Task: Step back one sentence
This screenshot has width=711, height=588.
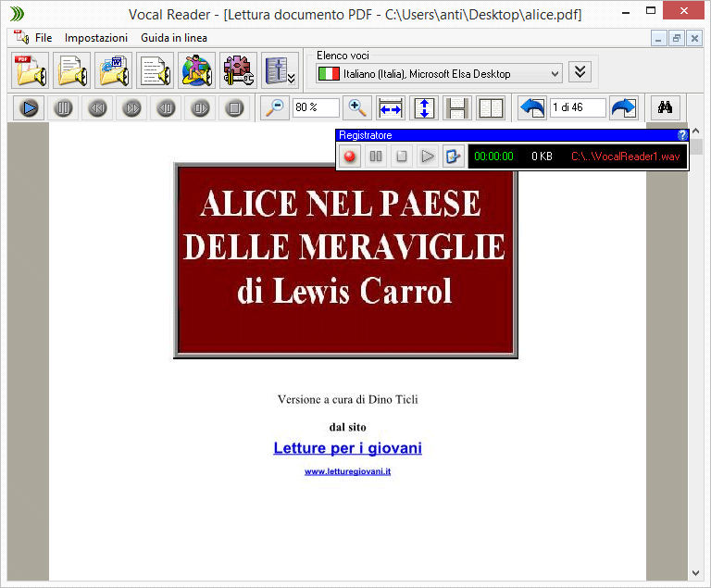Action: pos(166,108)
